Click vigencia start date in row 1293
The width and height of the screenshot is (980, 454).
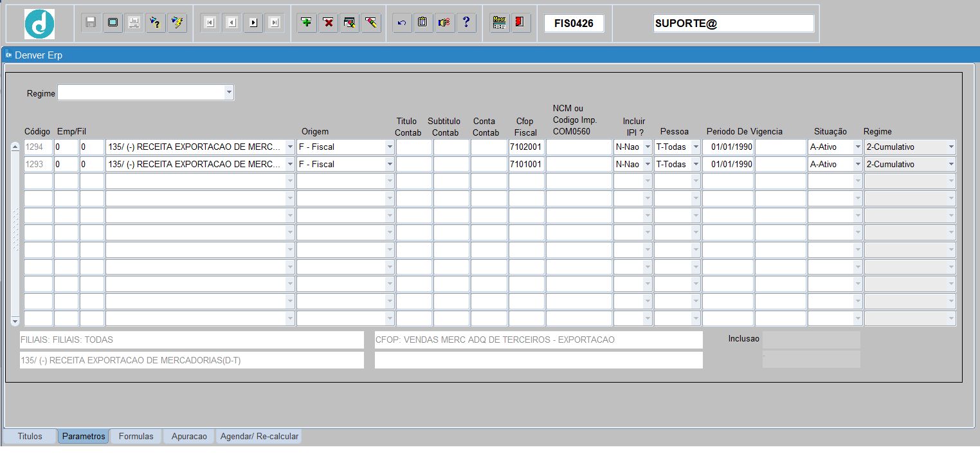(x=728, y=164)
